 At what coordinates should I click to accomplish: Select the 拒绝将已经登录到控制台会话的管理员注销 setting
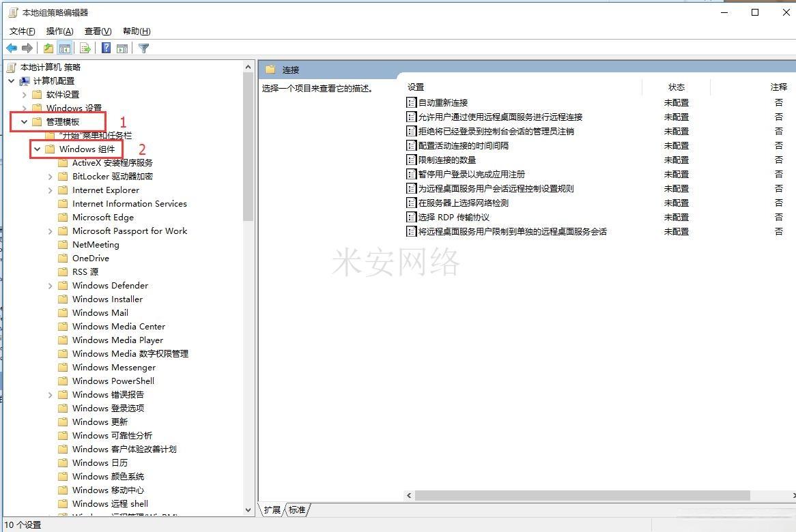(x=496, y=132)
